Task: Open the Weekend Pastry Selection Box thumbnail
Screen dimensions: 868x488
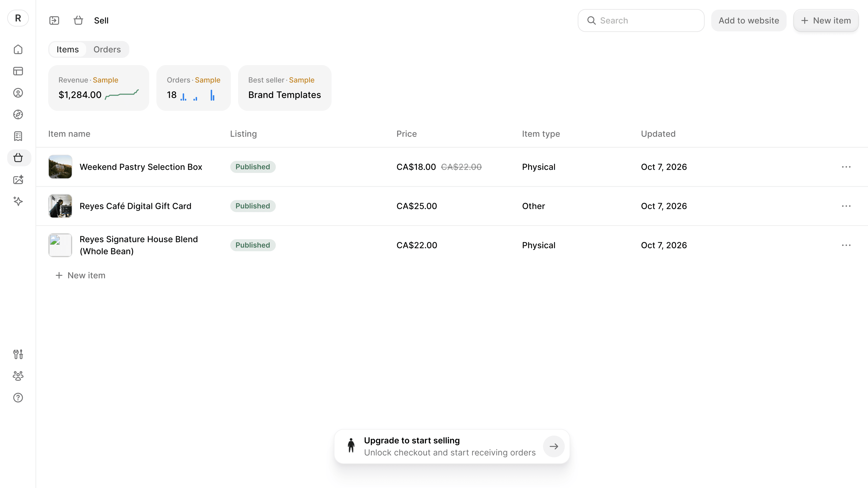Action: [60, 167]
